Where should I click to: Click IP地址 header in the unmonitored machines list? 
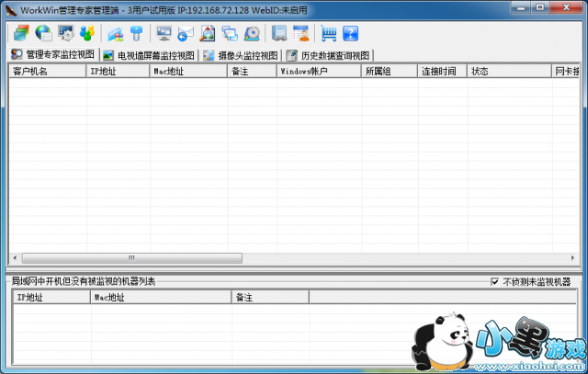tap(51, 297)
